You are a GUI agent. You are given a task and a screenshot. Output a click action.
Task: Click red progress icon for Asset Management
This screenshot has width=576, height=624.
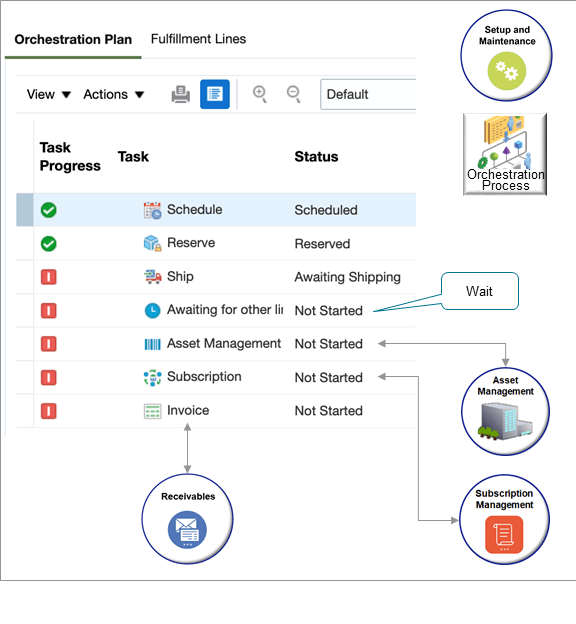pos(49,344)
